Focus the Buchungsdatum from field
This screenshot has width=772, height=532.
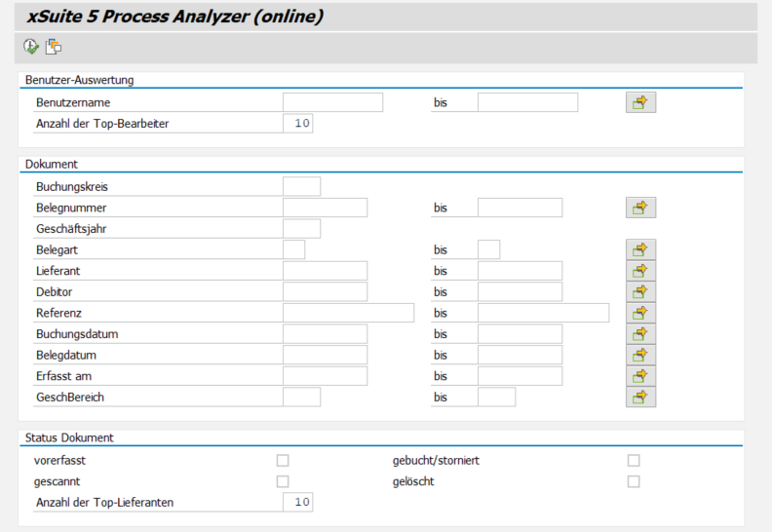[x=325, y=334]
